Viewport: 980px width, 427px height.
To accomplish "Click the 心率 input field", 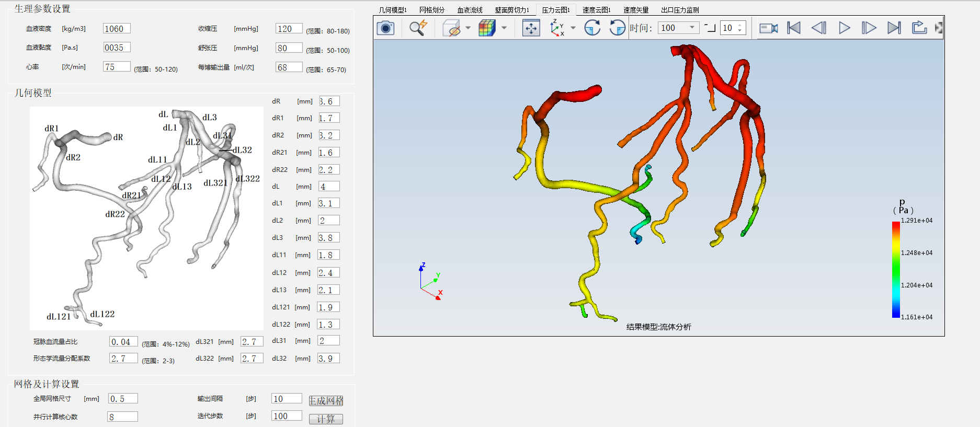I will pos(117,67).
